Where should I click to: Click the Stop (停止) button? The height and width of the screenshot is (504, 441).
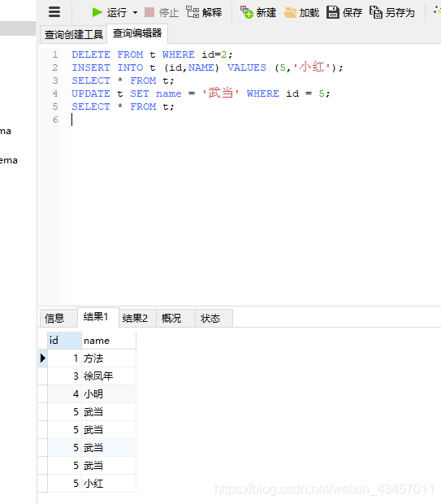(x=162, y=12)
